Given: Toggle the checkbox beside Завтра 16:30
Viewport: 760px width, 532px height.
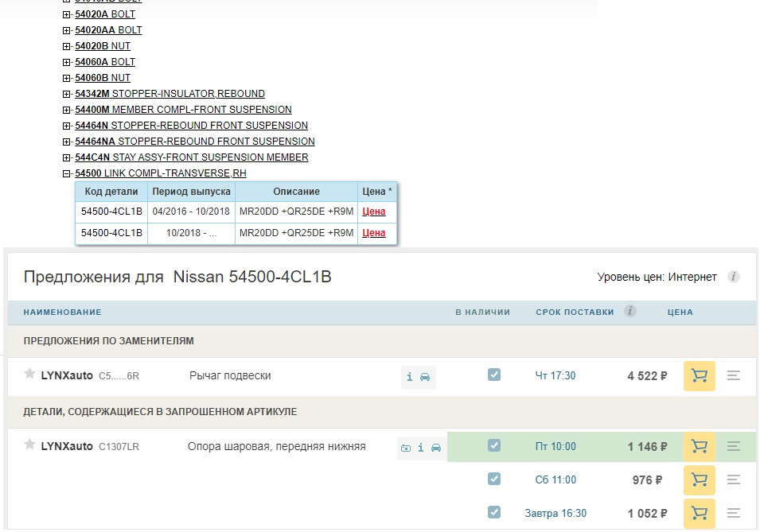Looking at the screenshot, I should point(494,514).
